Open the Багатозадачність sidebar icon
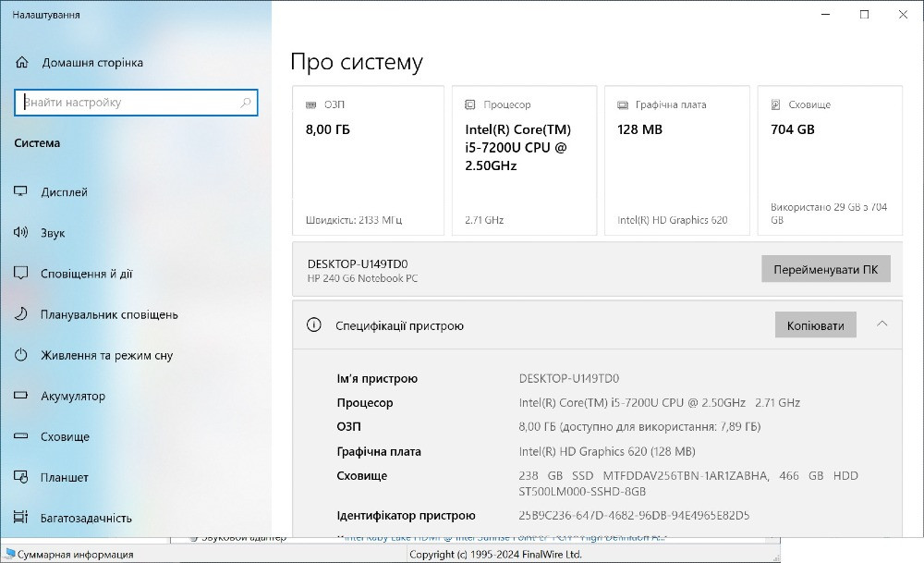The image size is (924, 563). [20, 518]
